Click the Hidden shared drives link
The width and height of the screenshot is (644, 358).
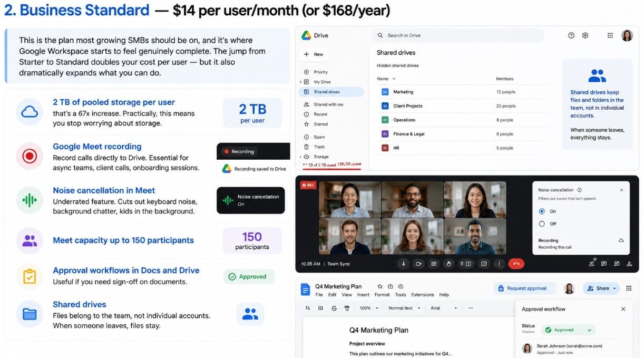(397, 66)
